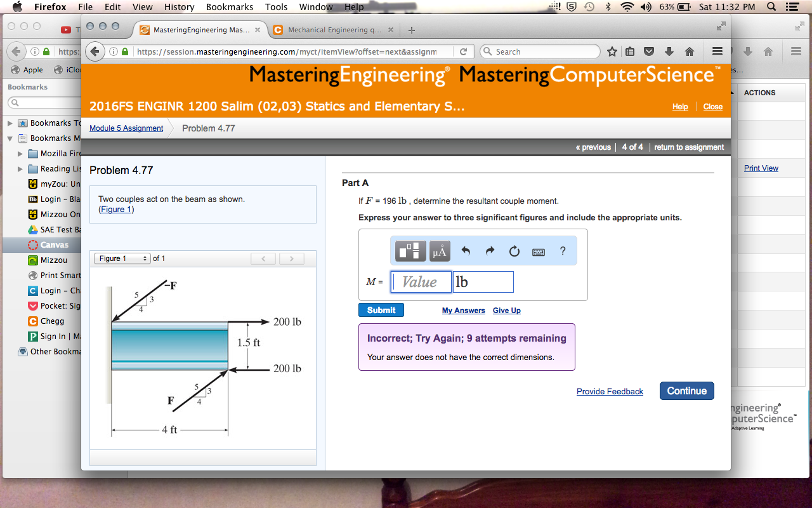Select the Canvas bookmark icon in sidebar

(32, 244)
